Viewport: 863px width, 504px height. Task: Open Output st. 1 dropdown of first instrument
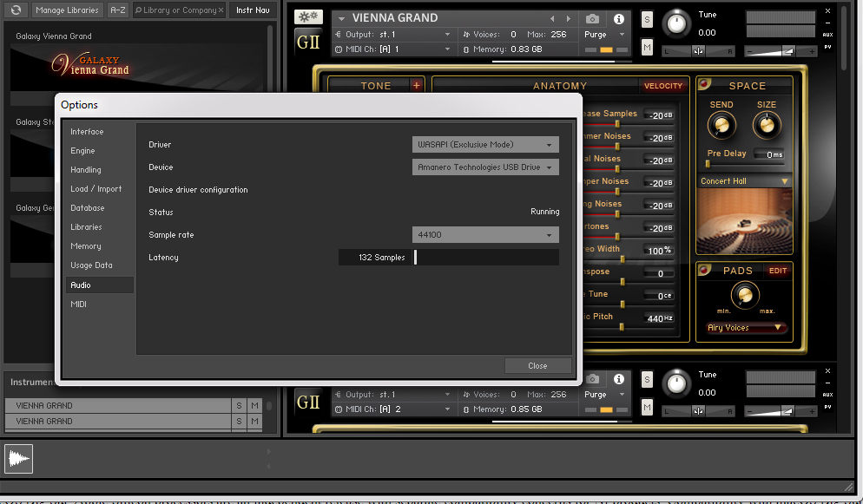(393, 34)
